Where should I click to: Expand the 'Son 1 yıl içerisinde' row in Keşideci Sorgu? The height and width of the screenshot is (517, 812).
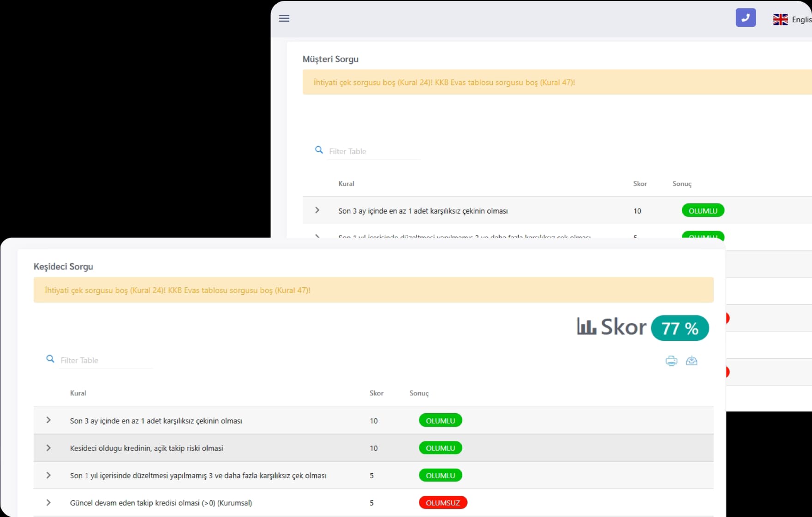pyautogui.click(x=48, y=475)
